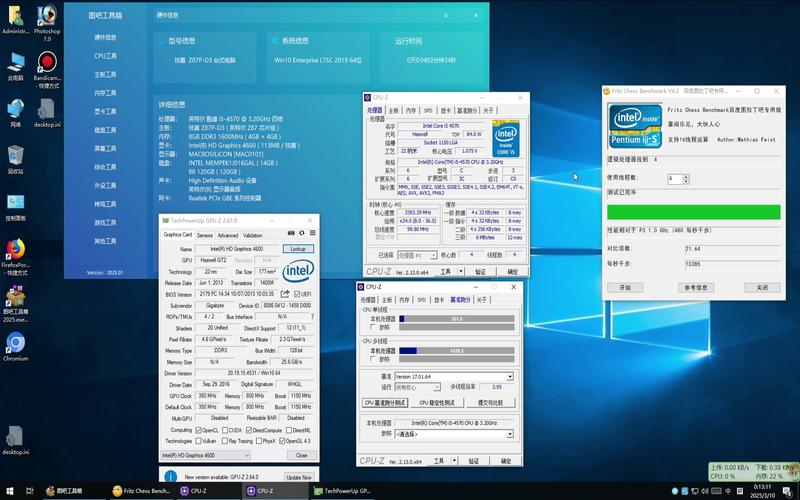Image resolution: width=800 pixels, height=500 pixels.
Task: Open reference CPU dropdown <请选择>
Action: 454,434
